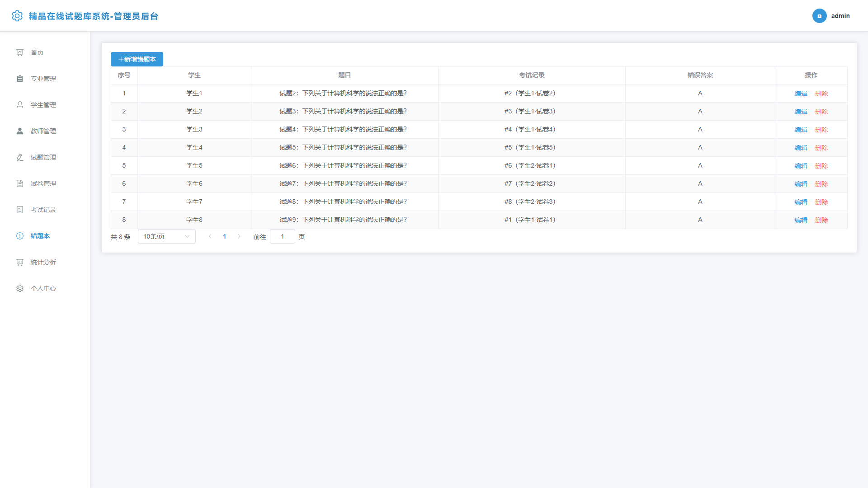The image size is (868, 488).
Task: Click the admin avatar circle
Action: click(819, 16)
